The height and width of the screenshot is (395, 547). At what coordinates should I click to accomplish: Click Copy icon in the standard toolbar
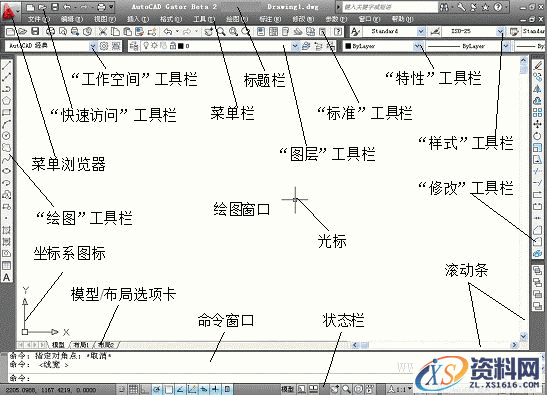[x=115, y=32]
